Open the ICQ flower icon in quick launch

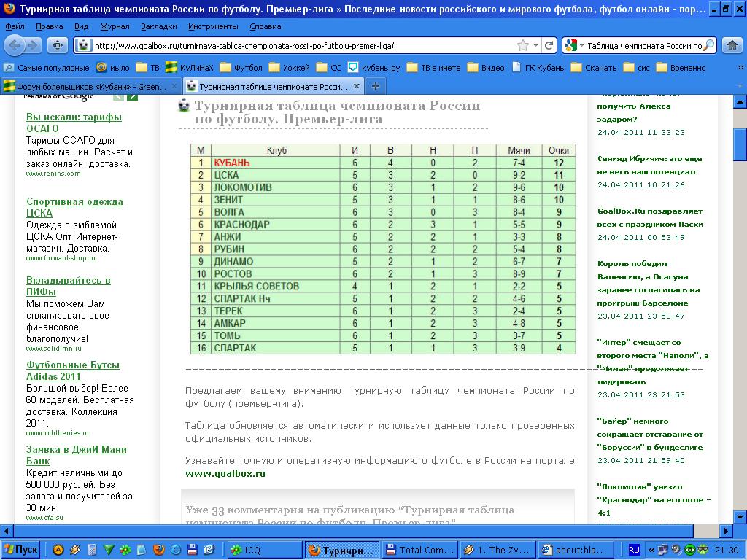coord(125,550)
